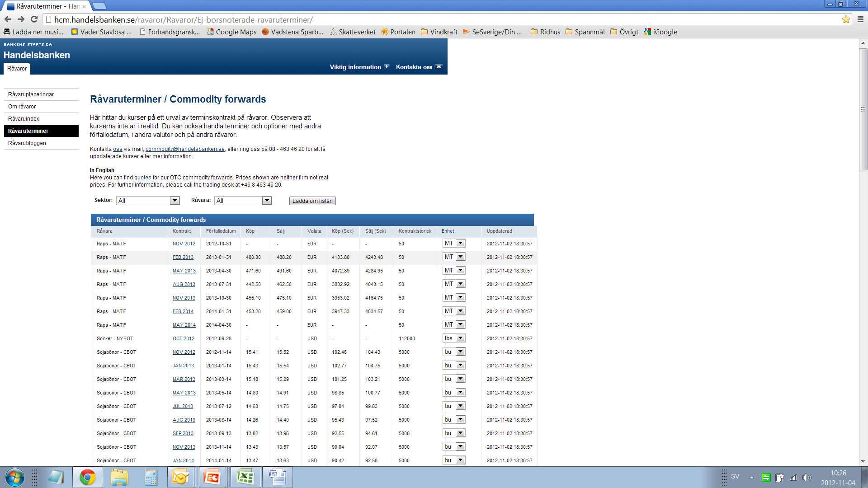The width and height of the screenshot is (868, 488).
Task: Open the Ladda ner musi... bookmark
Action: (33, 32)
